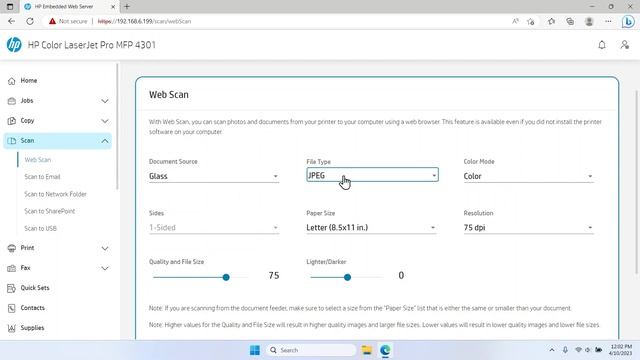Image resolution: width=640 pixels, height=360 pixels.
Task: Select Scan to Email
Action: (42, 177)
